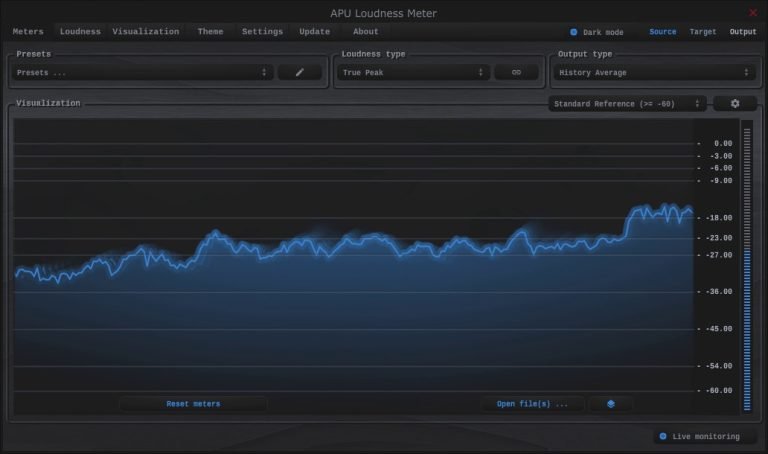
Task: Click the 0.00 scale label
Action: [722, 143]
